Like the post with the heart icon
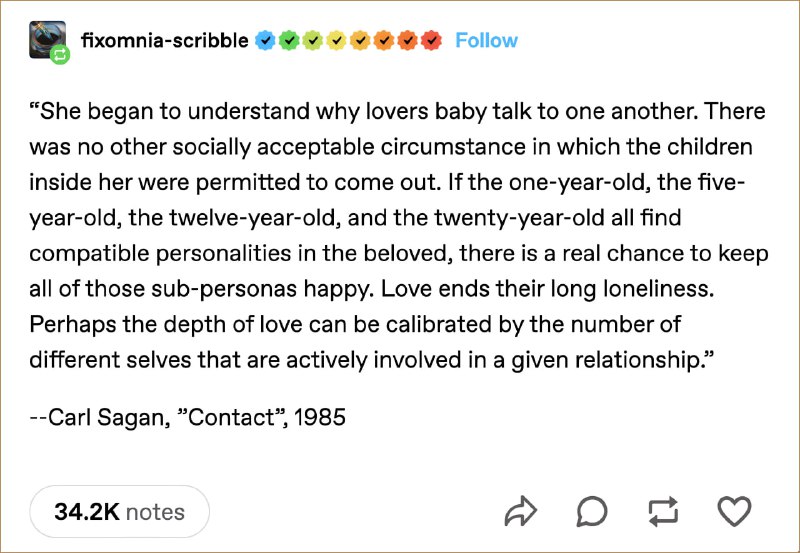 (x=734, y=511)
